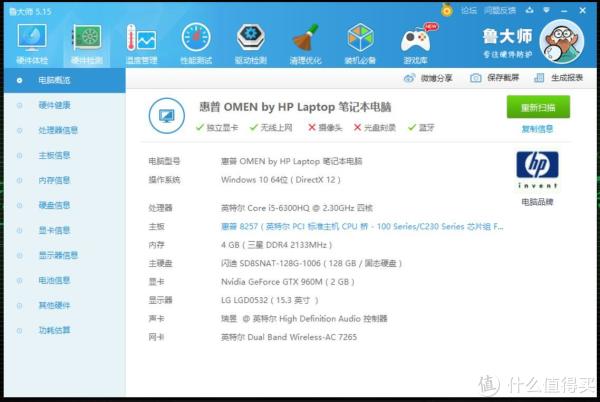Click the 鲁大师 mascot avatar
Image resolution: width=600 pixels, height=402 pixels.
(x=561, y=41)
